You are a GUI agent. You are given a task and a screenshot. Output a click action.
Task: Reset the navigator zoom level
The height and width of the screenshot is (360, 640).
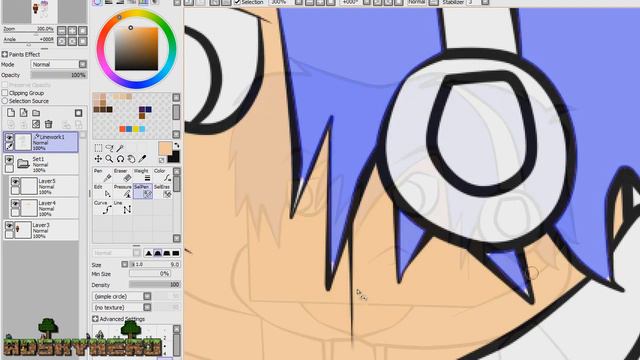pos(83,30)
